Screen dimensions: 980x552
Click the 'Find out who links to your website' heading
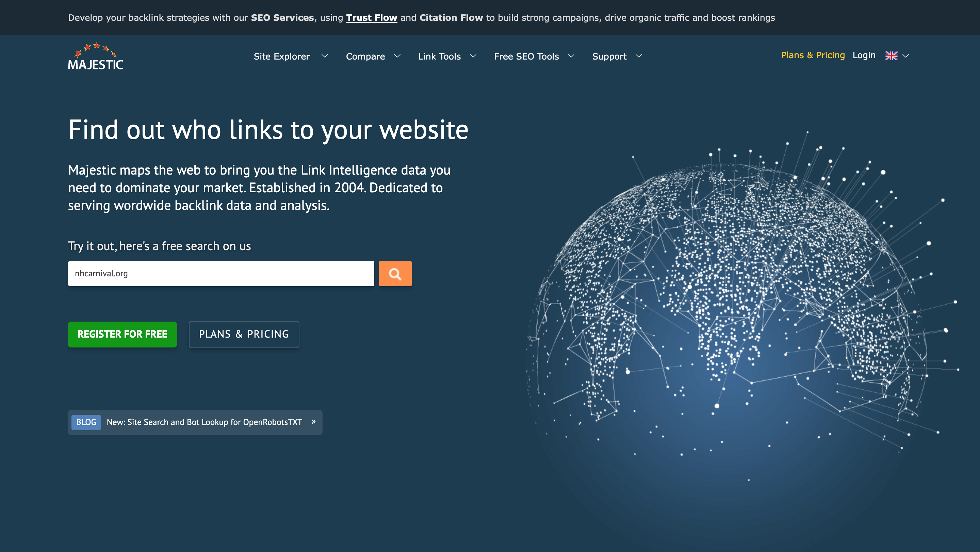(268, 130)
